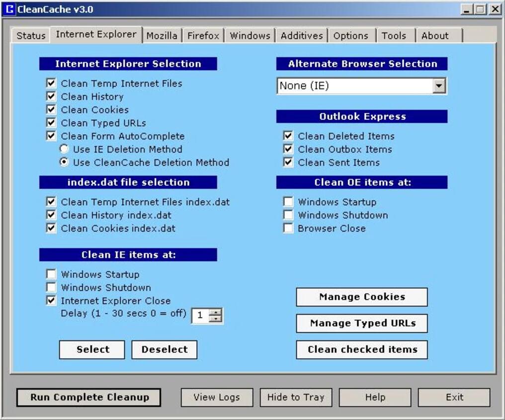This screenshot has width=505, height=420.
Task: Switch to the Status tab
Action: pyautogui.click(x=31, y=35)
